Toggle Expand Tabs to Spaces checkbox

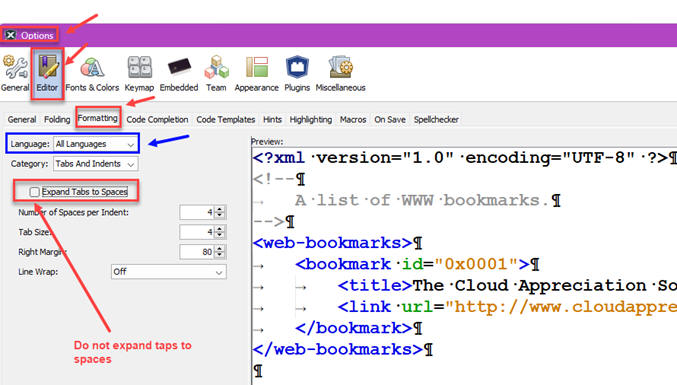click(x=35, y=192)
